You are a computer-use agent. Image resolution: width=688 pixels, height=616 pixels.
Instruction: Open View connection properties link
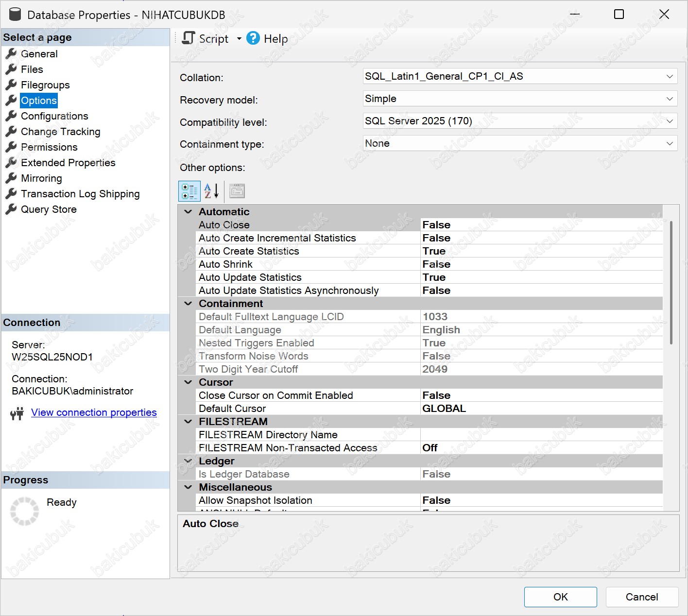[94, 412]
